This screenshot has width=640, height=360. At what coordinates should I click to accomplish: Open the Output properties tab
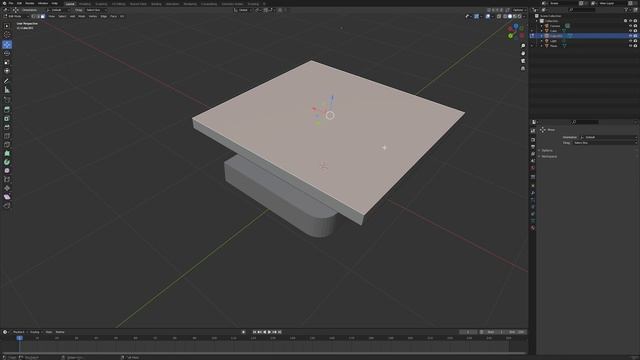point(533,147)
